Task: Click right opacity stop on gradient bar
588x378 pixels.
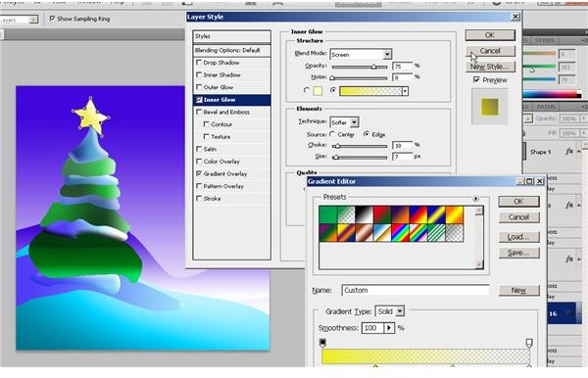Action: click(x=529, y=343)
